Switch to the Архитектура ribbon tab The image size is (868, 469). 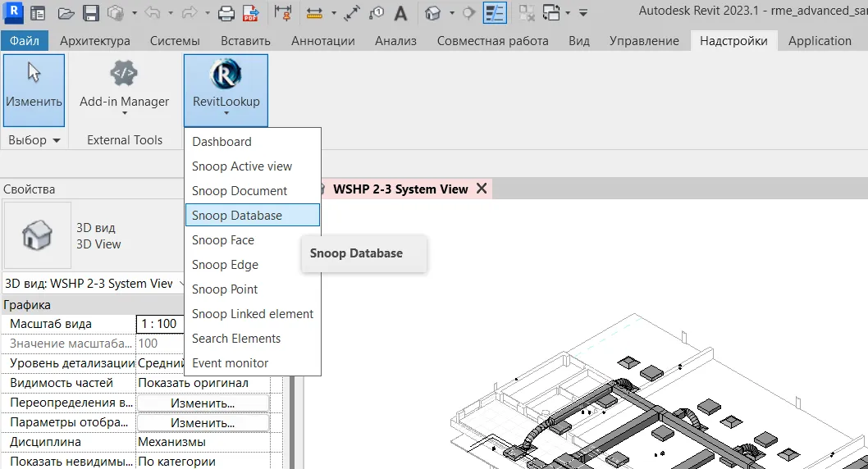(x=95, y=41)
